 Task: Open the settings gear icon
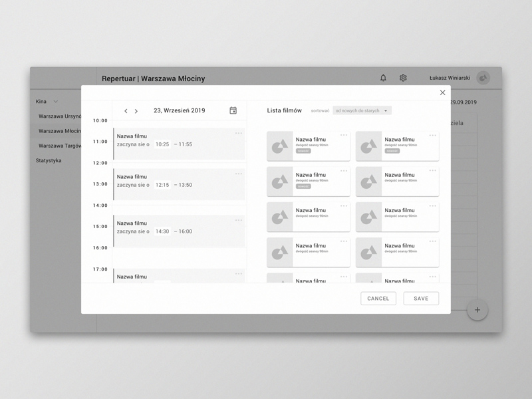click(x=403, y=78)
